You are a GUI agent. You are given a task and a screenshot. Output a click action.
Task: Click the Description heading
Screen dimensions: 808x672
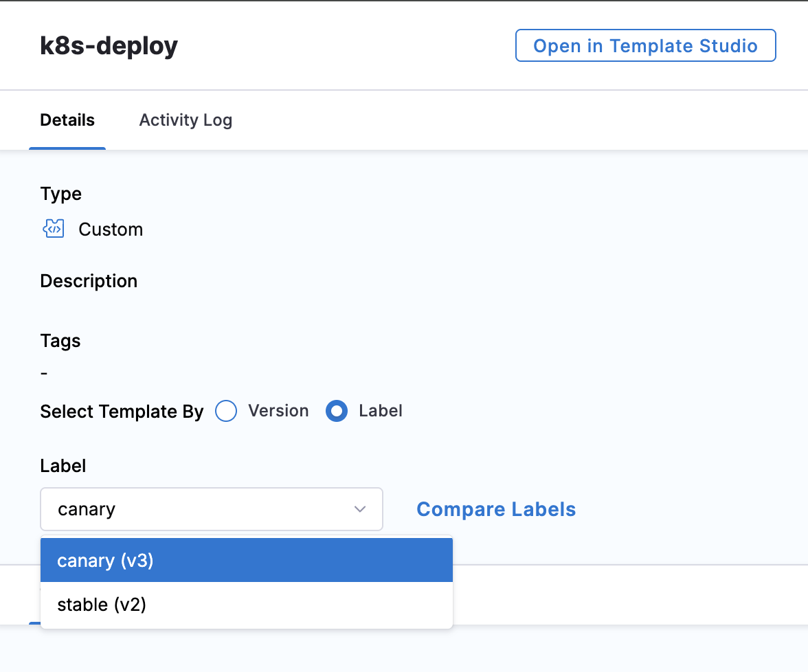pos(89,282)
